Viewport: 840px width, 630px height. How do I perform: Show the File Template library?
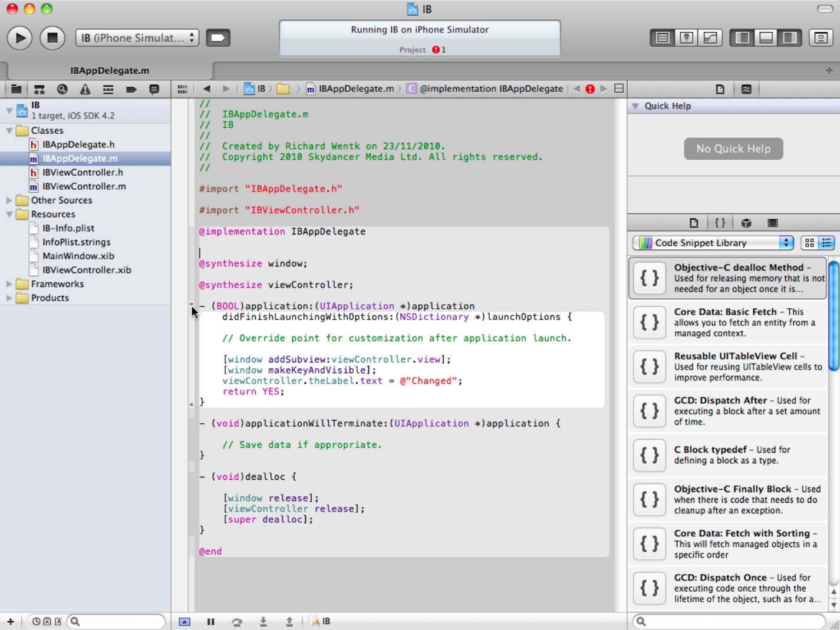(694, 223)
